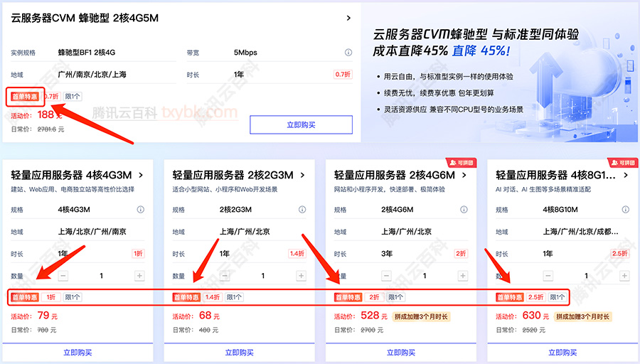Select the 0.7折 discount tag beside 1年 duration

pos(343,74)
